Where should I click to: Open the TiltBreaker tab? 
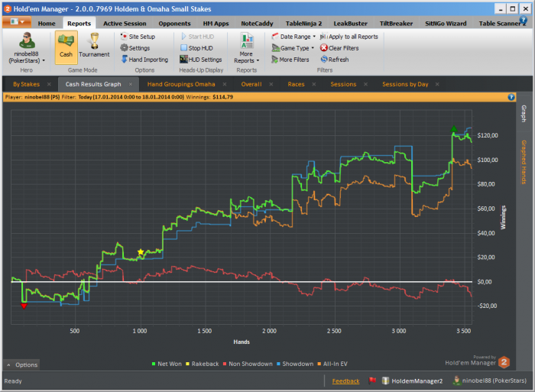396,24
